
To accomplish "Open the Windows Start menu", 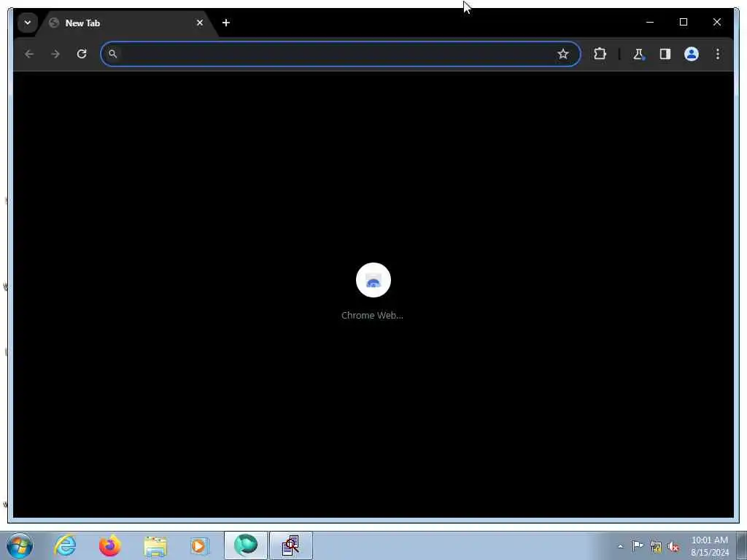I will 20,545.
